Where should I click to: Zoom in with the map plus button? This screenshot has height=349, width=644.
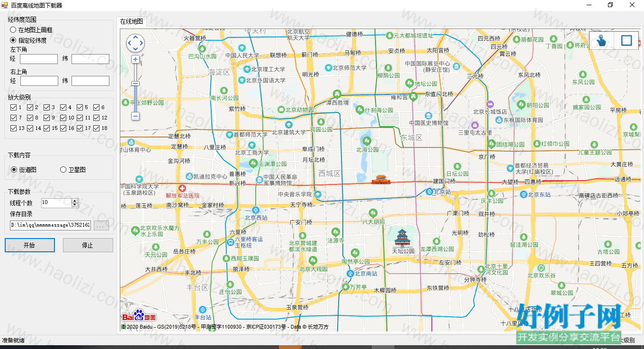coord(135,59)
